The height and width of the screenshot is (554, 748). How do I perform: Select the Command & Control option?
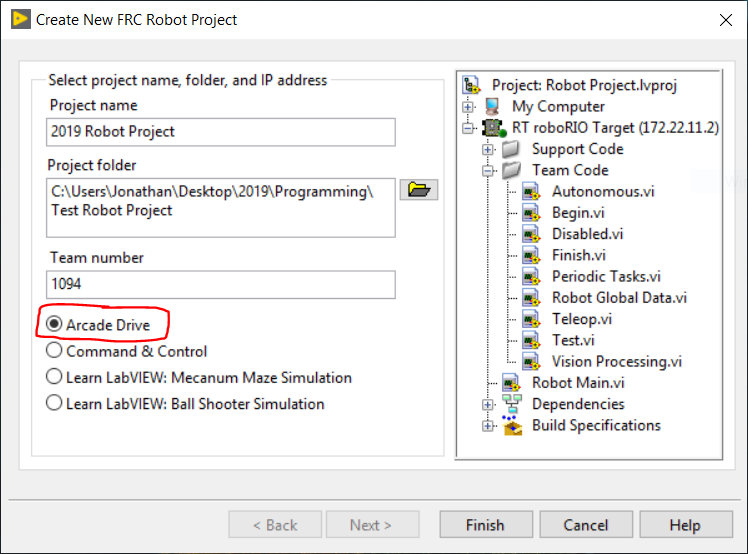(x=54, y=350)
